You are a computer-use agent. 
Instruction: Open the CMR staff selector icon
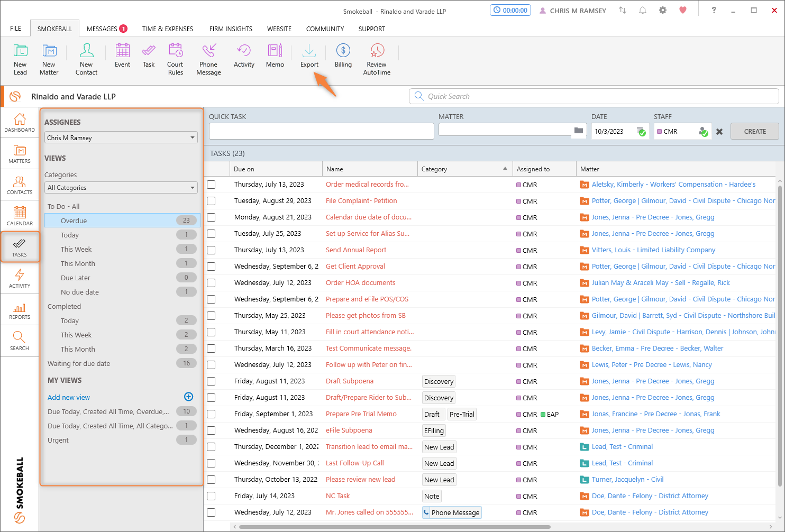[x=704, y=132]
